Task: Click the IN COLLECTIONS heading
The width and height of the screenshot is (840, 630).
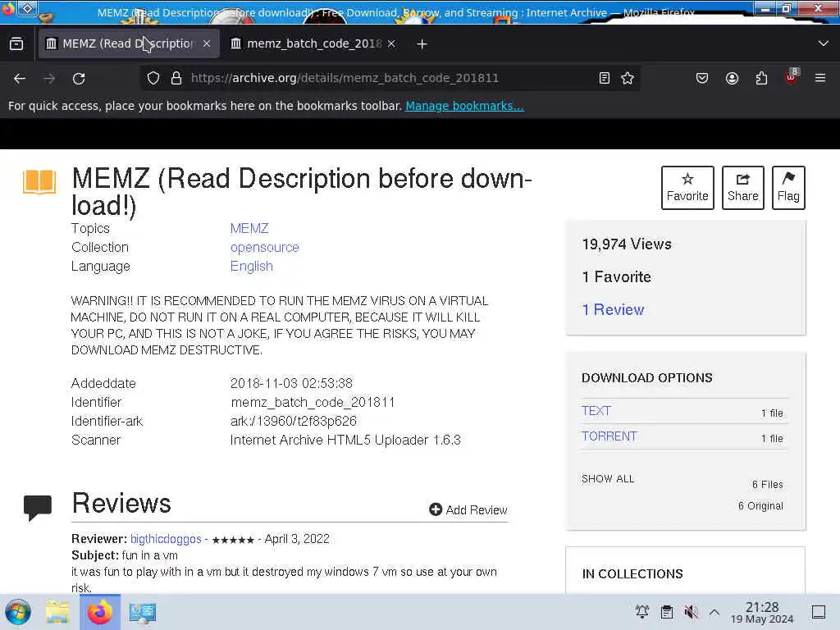Action: pyautogui.click(x=632, y=573)
